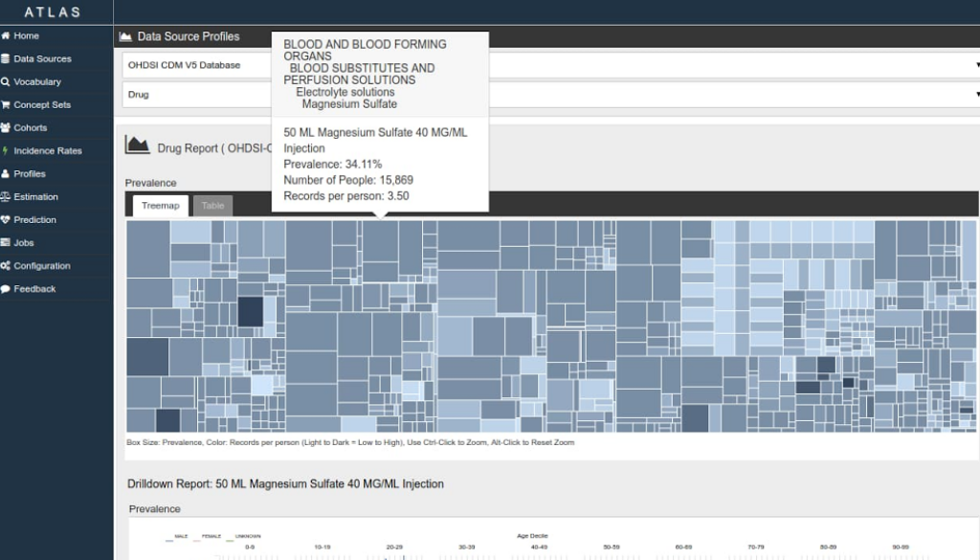Click the Configuration gears icon
This screenshot has height=560, width=980.
point(6,266)
